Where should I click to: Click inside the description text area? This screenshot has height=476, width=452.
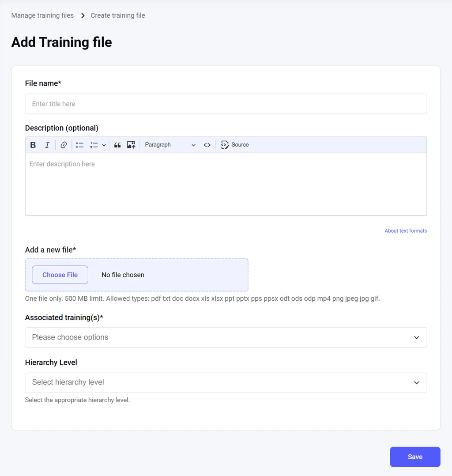pyautogui.click(x=226, y=184)
